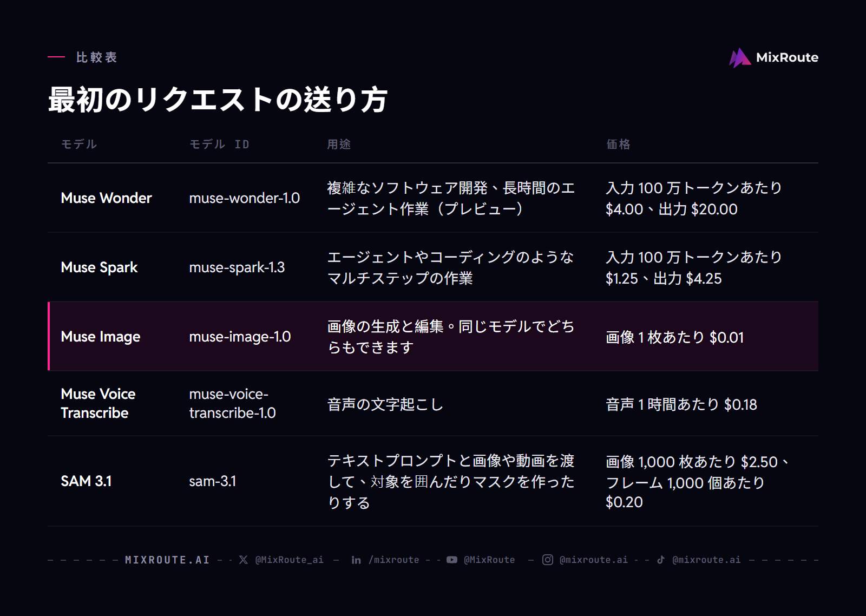This screenshot has height=616, width=866.
Task: Click the 音声の文字起こし usage description
Action: (385, 404)
